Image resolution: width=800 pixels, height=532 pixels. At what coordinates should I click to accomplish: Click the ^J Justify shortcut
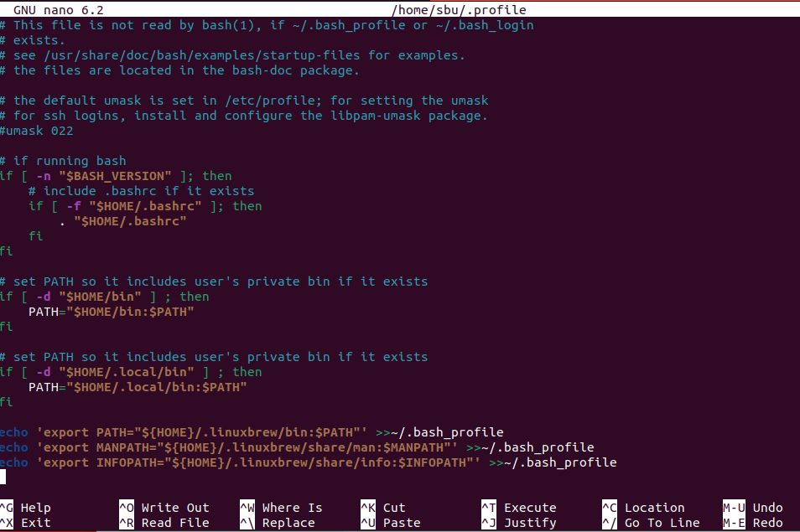pyautogui.click(x=519, y=523)
